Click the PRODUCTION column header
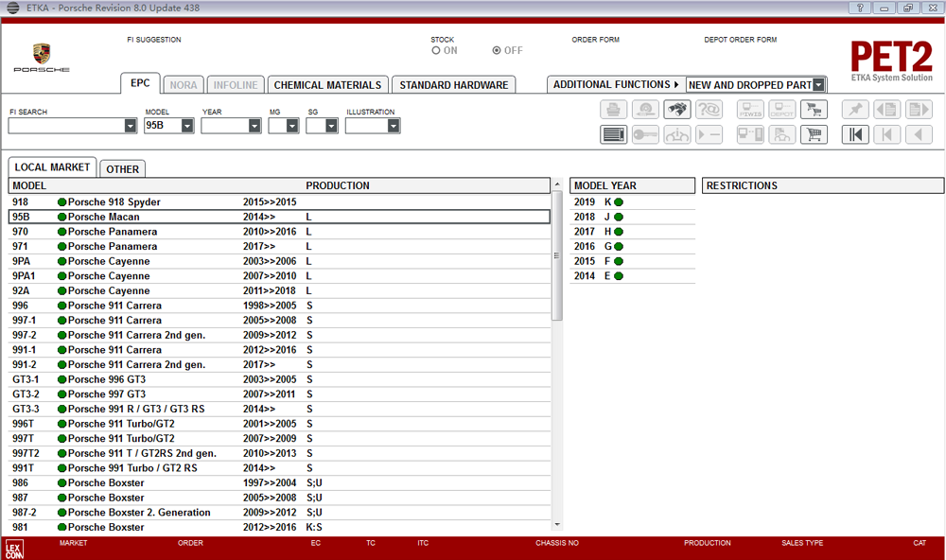Screen dimensions: 946x560 click(x=338, y=185)
